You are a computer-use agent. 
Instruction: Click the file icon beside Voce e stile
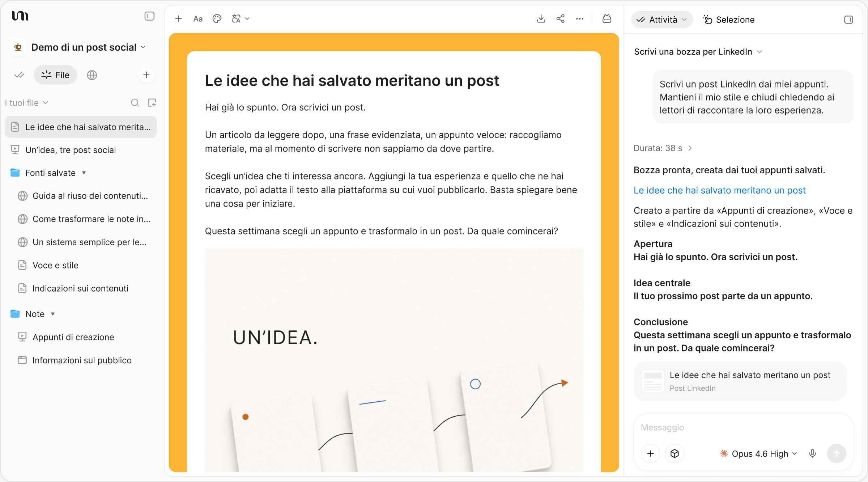[22, 265]
